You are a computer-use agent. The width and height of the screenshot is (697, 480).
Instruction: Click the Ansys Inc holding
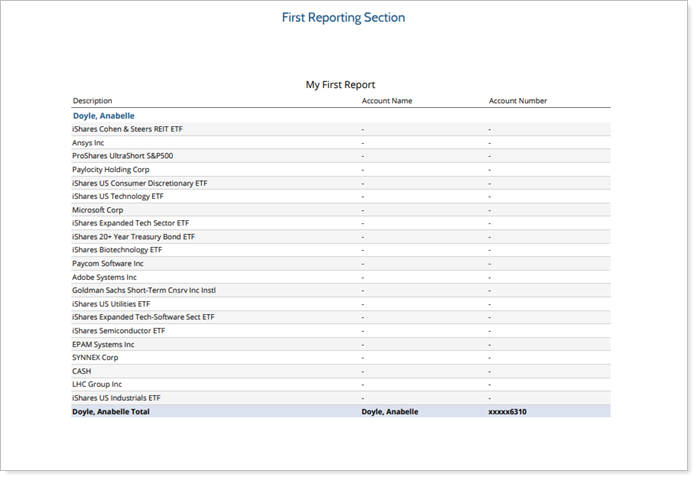pos(88,143)
